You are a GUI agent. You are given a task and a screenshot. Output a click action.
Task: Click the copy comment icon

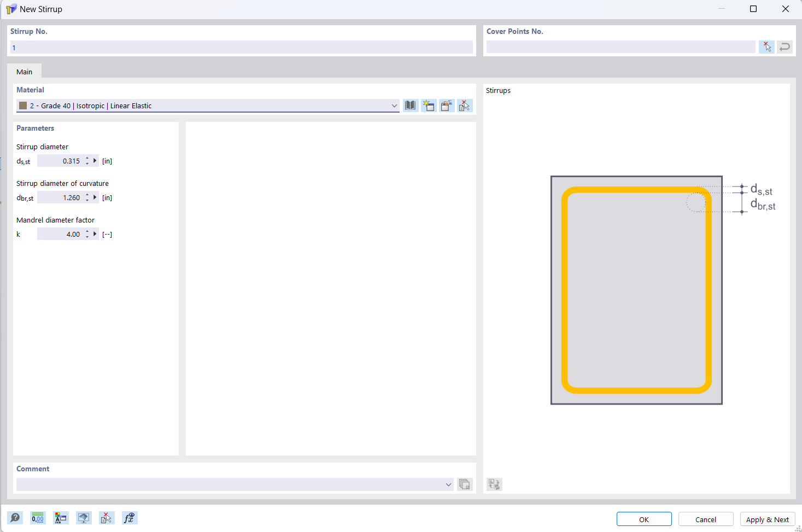point(465,484)
